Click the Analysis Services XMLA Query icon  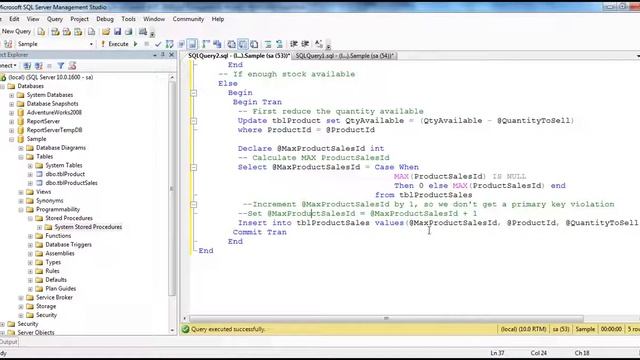(x=78, y=31)
